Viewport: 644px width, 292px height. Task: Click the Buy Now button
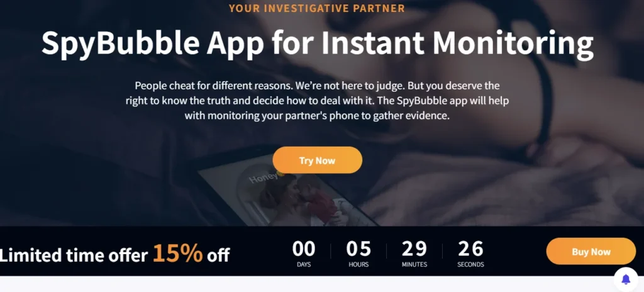tap(591, 251)
